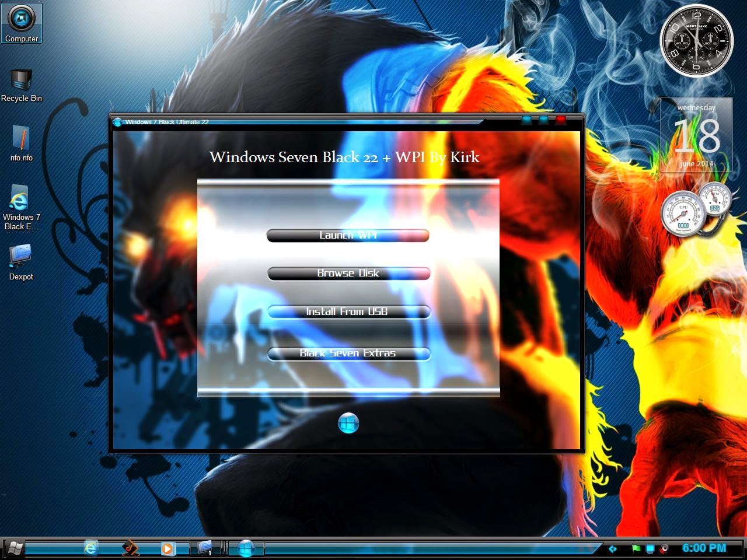Select the Dexpot desktop icon

(21, 262)
